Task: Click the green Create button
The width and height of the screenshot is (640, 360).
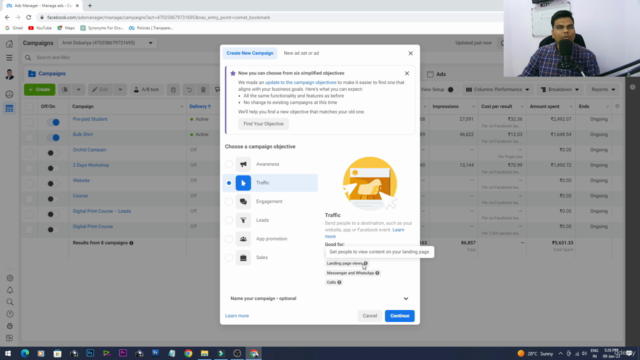Action: tap(40, 89)
